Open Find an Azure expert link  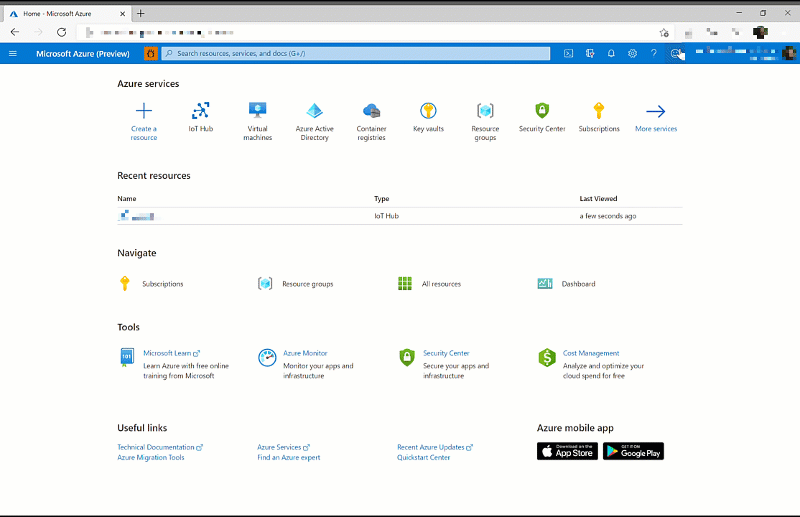point(289,457)
